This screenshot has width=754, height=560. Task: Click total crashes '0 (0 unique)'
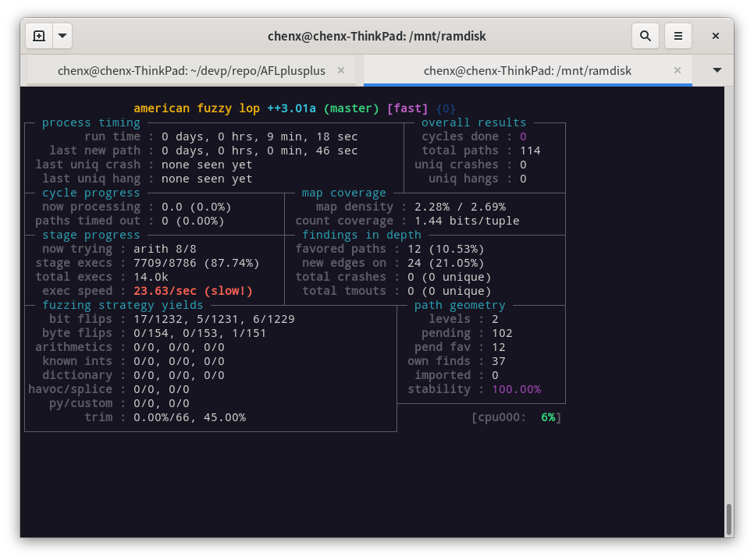(x=449, y=278)
